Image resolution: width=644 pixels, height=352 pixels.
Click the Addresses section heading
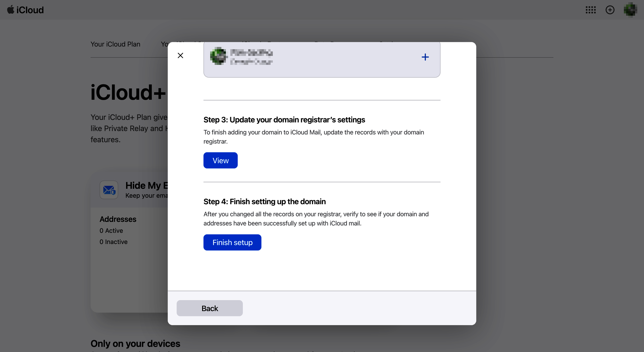click(118, 219)
